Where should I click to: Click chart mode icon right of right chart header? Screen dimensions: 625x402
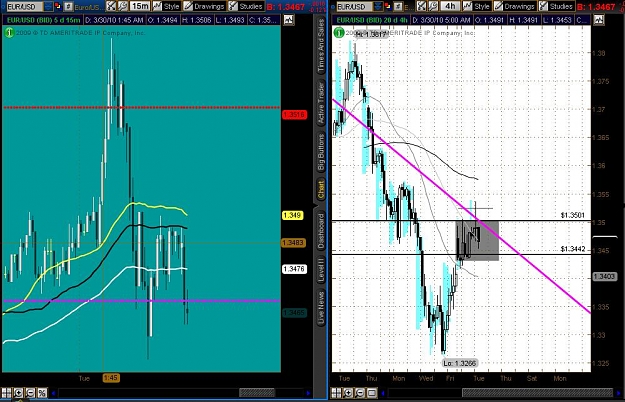point(599,20)
